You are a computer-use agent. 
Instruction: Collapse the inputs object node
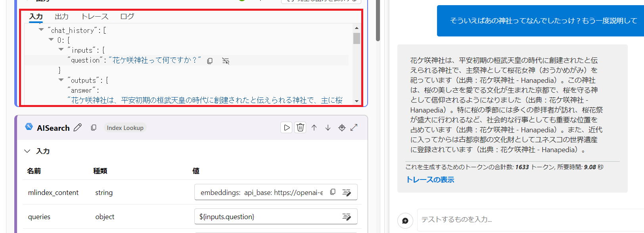coord(61,50)
